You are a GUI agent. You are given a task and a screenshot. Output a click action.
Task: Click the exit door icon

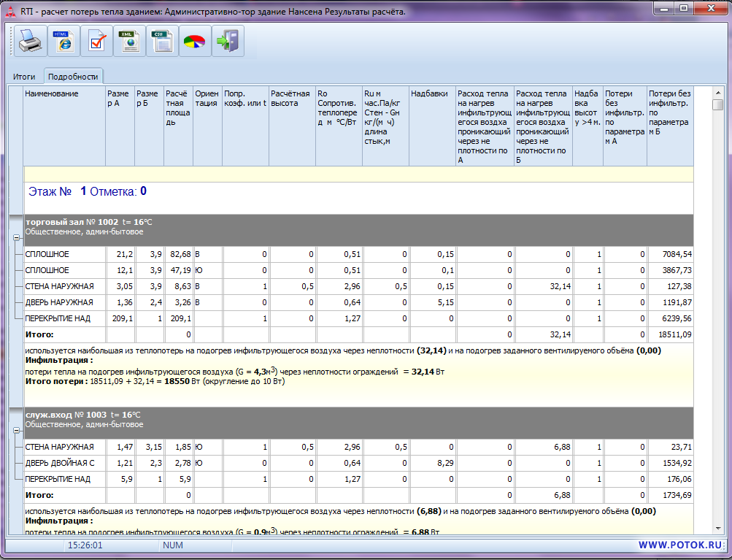tap(228, 42)
